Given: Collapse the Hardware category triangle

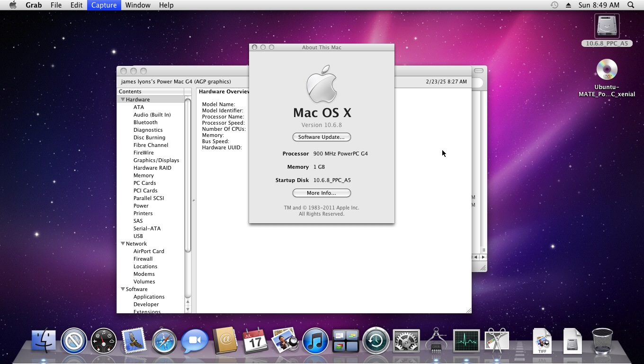Looking at the screenshot, I should [123, 100].
